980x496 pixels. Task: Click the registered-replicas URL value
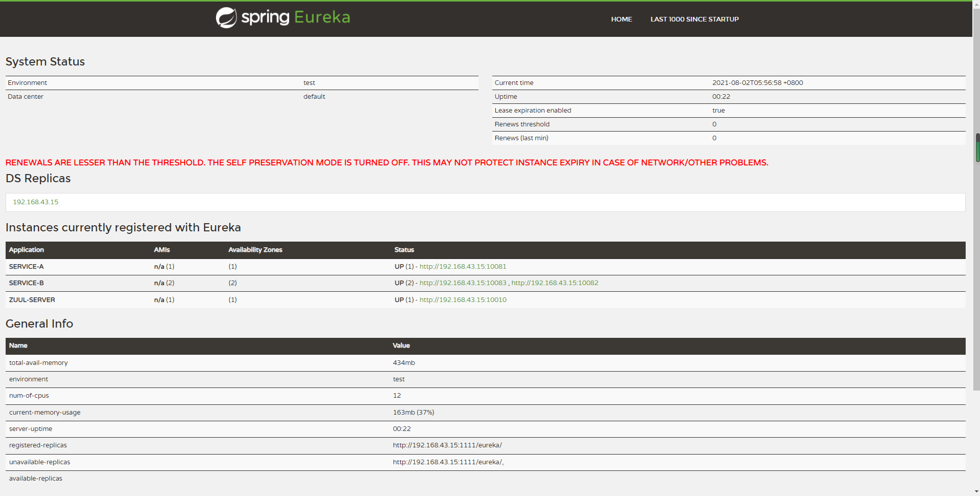pos(447,445)
